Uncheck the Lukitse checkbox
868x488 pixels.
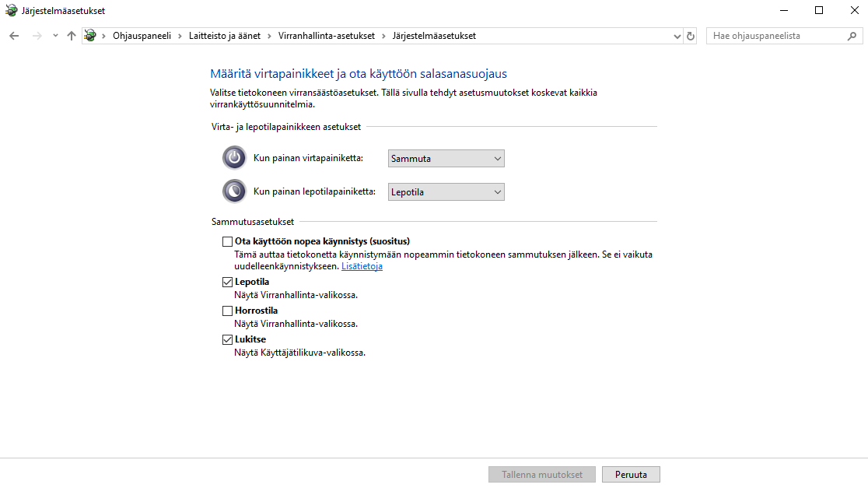click(x=228, y=340)
